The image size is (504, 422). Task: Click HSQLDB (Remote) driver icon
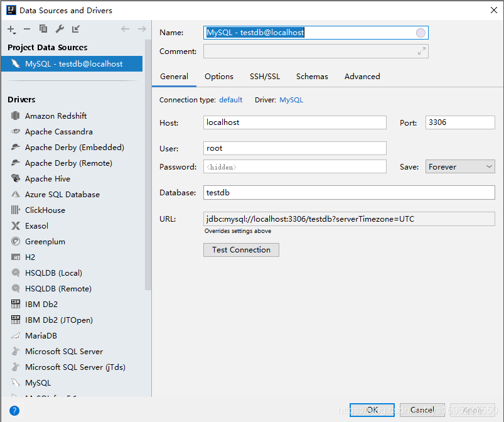16,288
